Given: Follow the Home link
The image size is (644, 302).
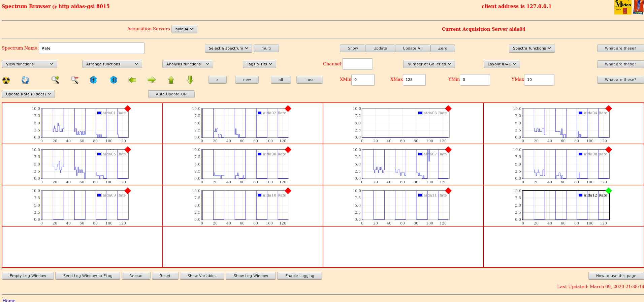Looking at the screenshot, I should (9, 300).
